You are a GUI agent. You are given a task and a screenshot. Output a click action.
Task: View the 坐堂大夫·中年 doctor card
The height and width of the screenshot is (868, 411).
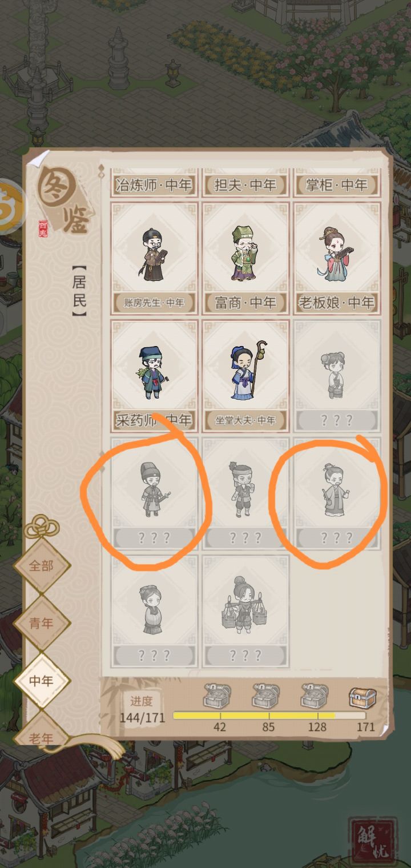[245, 375]
